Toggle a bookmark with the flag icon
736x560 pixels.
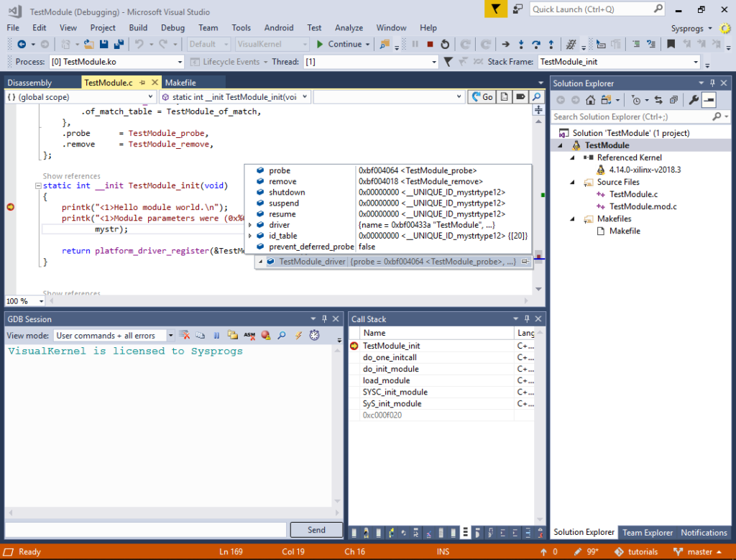(671, 44)
